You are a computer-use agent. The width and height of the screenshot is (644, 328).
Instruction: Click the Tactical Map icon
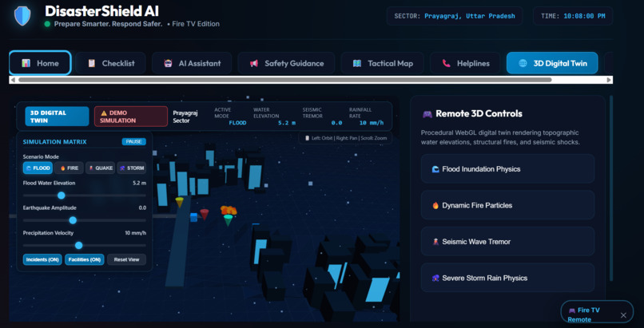[x=357, y=63]
